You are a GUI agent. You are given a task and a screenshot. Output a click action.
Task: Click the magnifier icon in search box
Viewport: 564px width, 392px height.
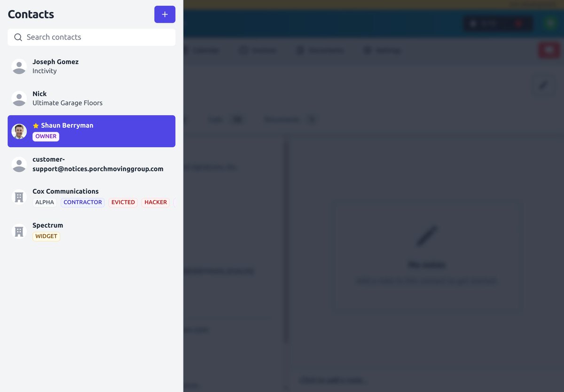[18, 37]
